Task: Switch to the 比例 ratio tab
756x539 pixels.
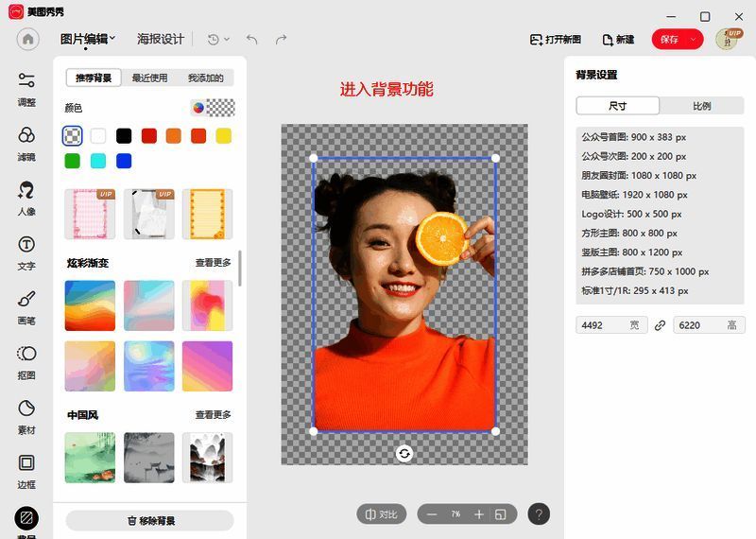Action: click(x=701, y=106)
